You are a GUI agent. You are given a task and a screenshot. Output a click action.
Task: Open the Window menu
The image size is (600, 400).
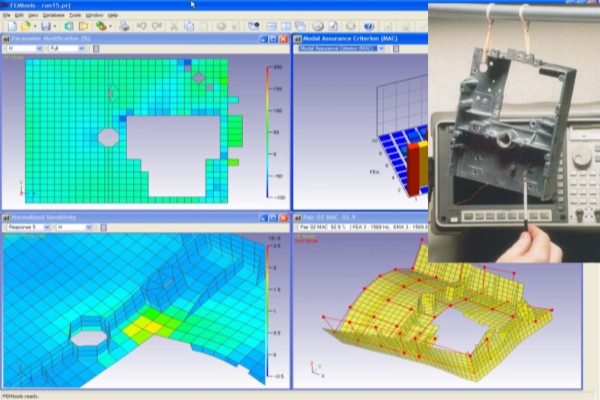[94, 15]
